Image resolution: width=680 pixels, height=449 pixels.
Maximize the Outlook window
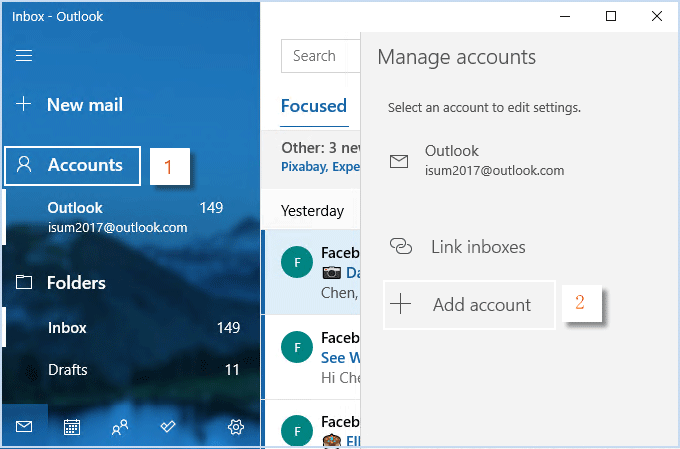pyautogui.click(x=611, y=16)
